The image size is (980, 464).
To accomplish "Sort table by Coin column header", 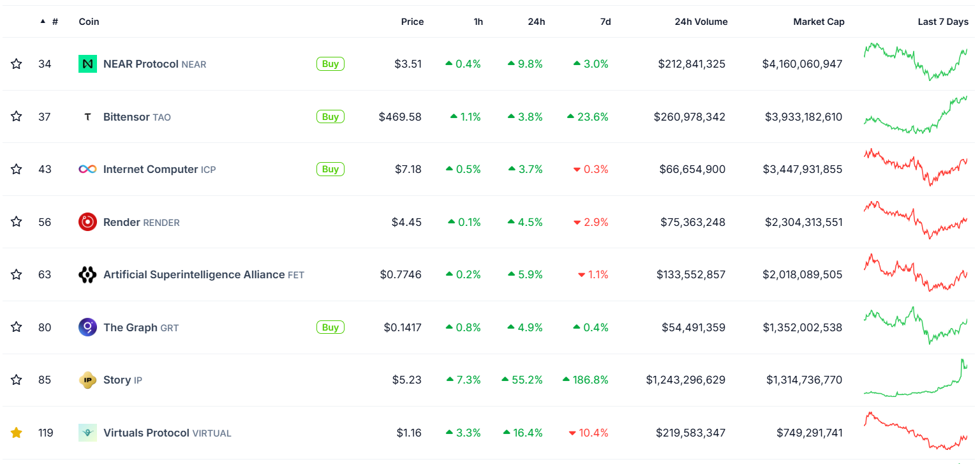I will pyautogui.click(x=89, y=22).
